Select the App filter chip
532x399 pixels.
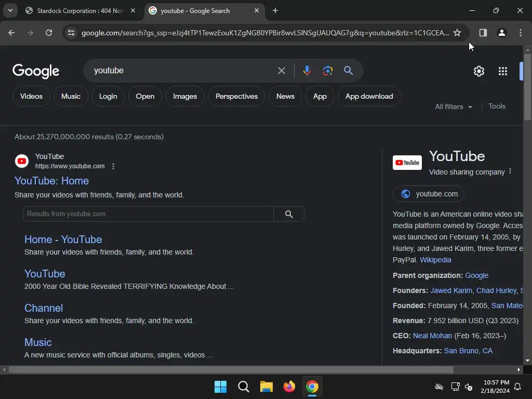(x=320, y=96)
